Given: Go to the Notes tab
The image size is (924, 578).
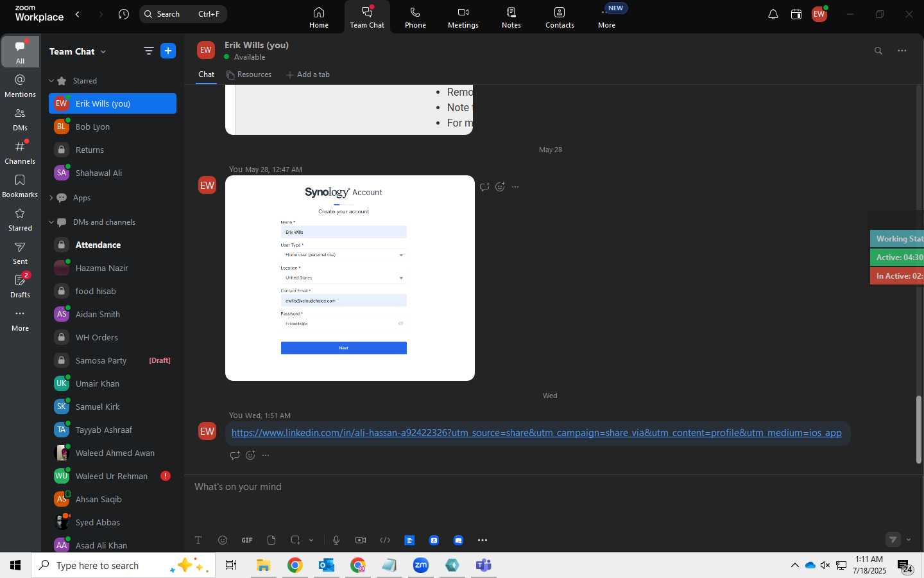Looking at the screenshot, I should point(511,17).
